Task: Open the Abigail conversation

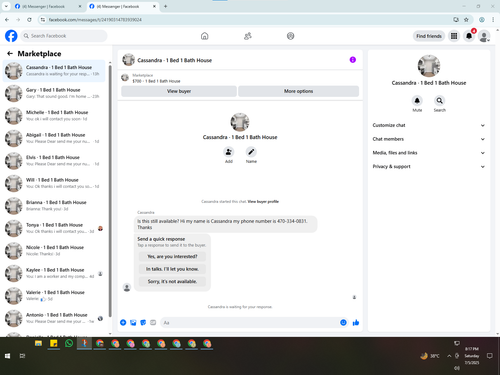Action: (54, 138)
